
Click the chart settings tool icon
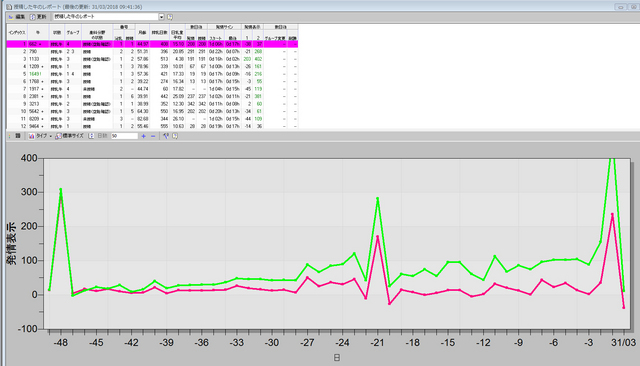point(166,136)
